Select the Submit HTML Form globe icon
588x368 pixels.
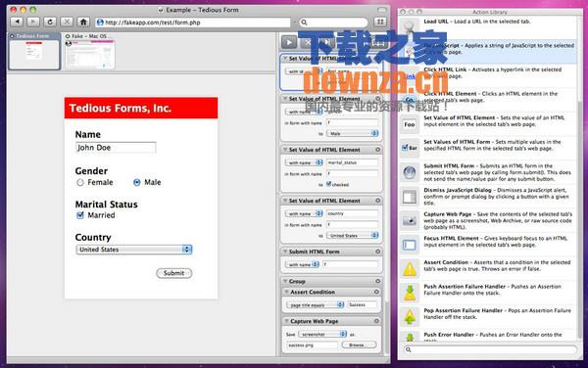[410, 172]
